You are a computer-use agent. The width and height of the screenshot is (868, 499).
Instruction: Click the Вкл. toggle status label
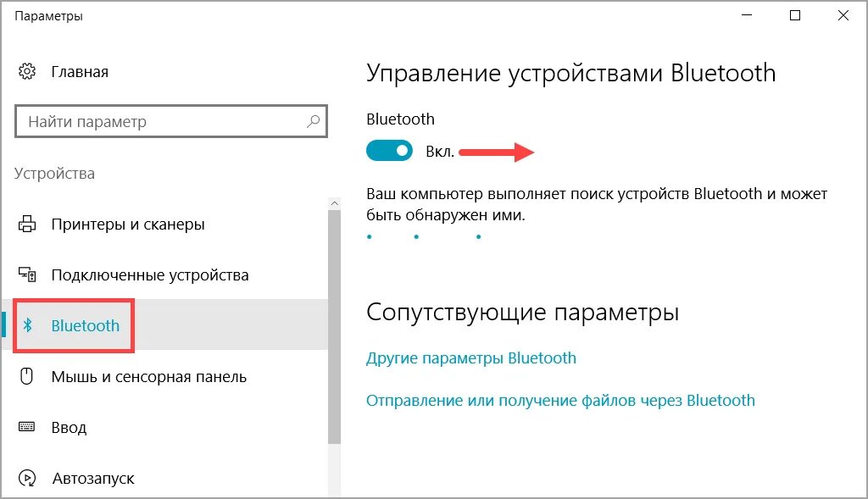[440, 152]
